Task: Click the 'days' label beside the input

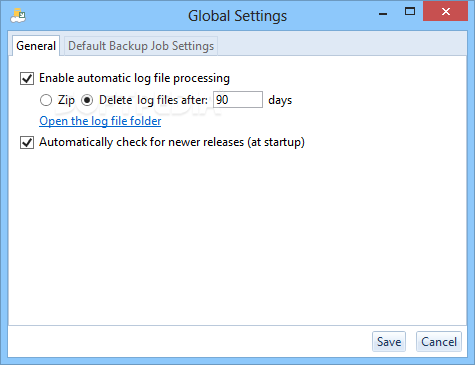Action: coord(280,100)
